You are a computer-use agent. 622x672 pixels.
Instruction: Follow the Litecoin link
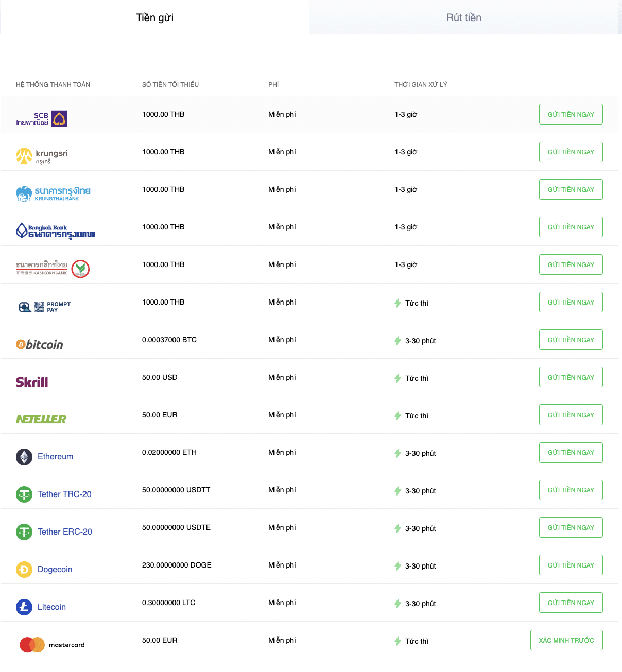point(51,607)
